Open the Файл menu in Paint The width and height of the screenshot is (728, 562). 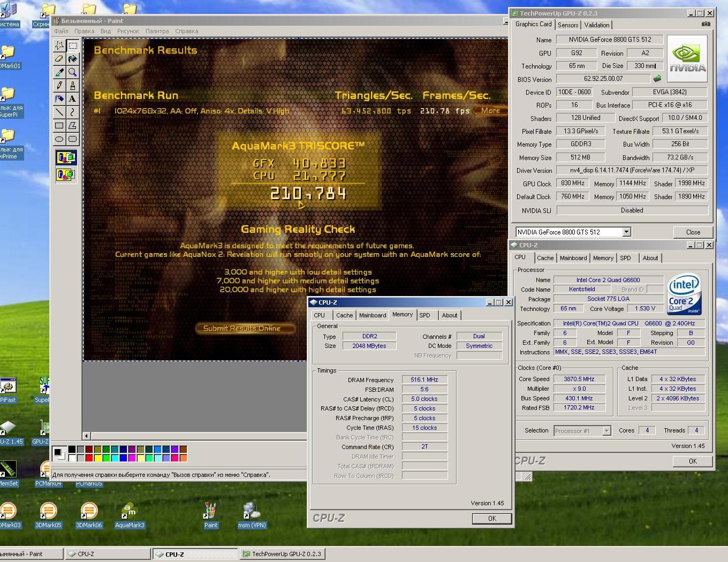61,31
